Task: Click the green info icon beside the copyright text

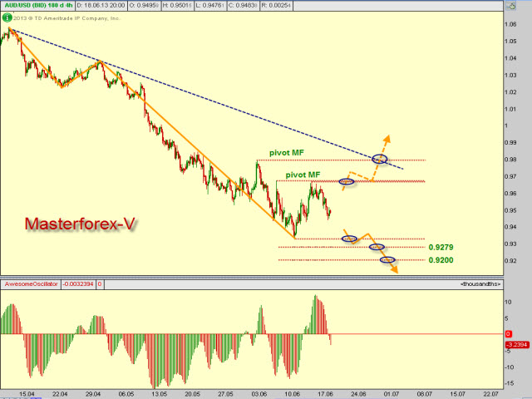Action: (x=7, y=17)
